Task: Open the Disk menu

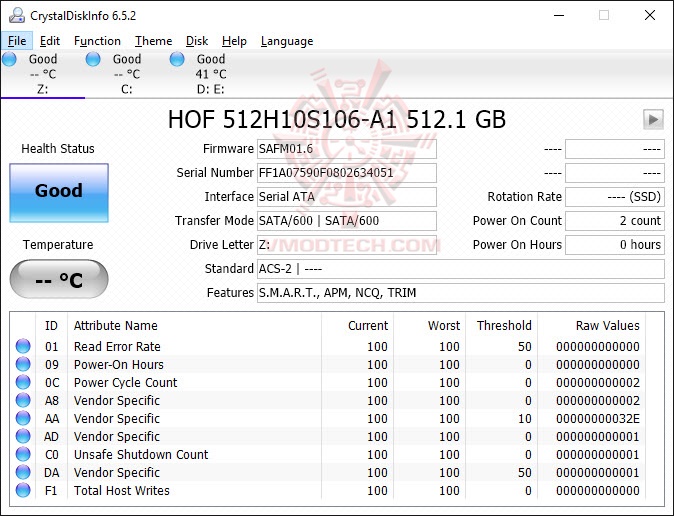Action: click(x=197, y=41)
